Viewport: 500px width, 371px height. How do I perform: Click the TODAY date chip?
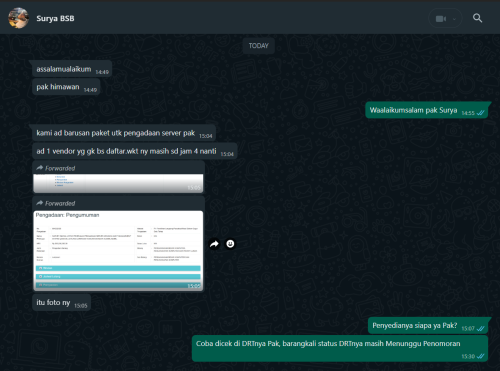pyautogui.click(x=259, y=46)
